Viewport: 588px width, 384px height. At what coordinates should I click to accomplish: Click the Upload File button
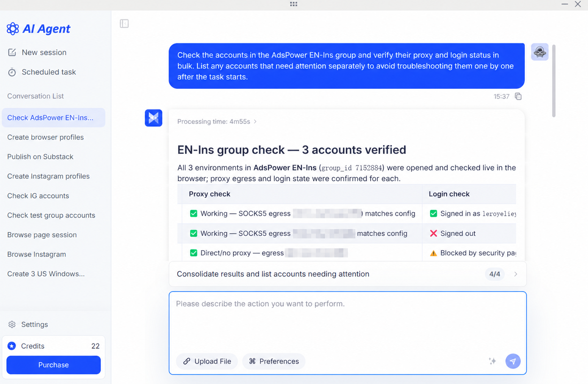pos(207,361)
